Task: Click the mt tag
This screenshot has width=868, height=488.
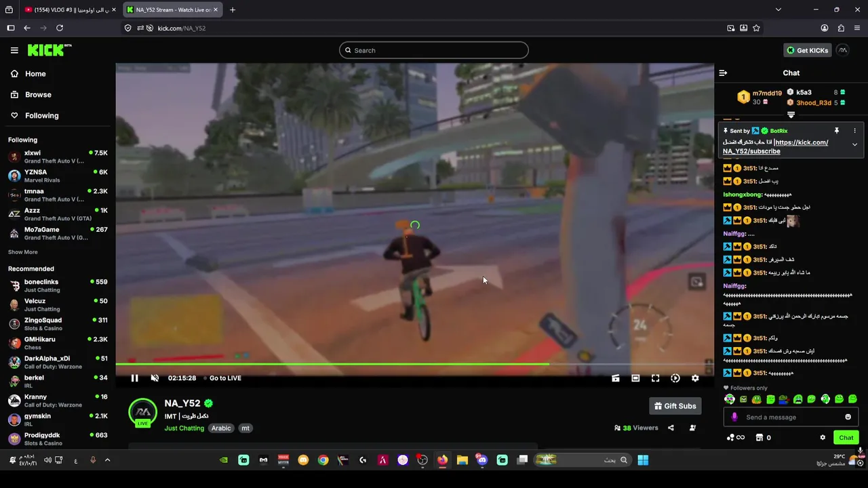Action: pyautogui.click(x=245, y=428)
